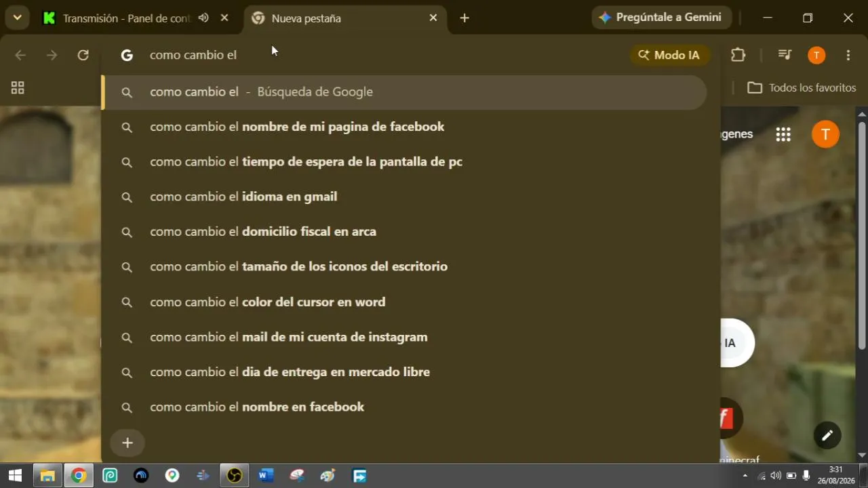Open the black circle arc app in taskbar
Image resolution: width=868 pixels, height=488 pixels.
tap(141, 476)
